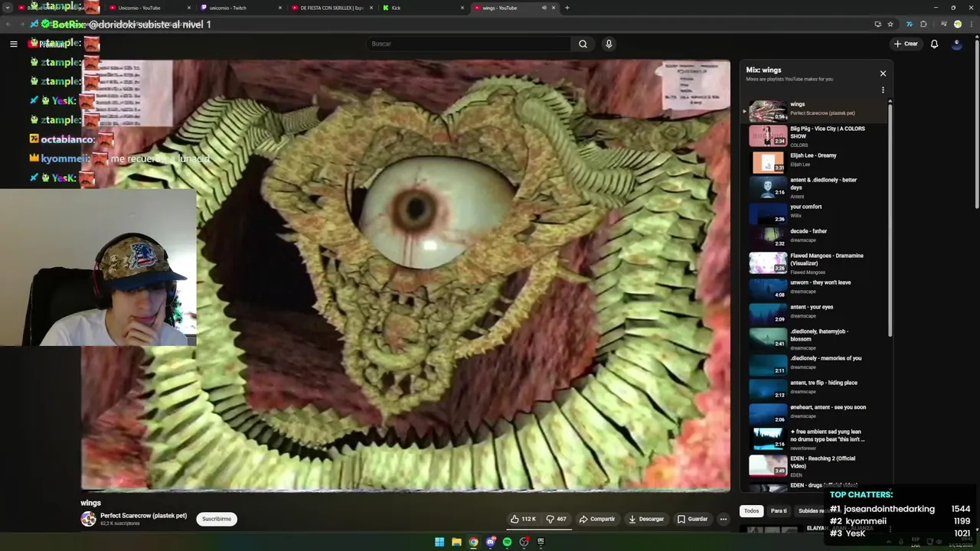Select the currently playing wings playlist item
This screenshot has height=551, width=980.
coord(815,111)
